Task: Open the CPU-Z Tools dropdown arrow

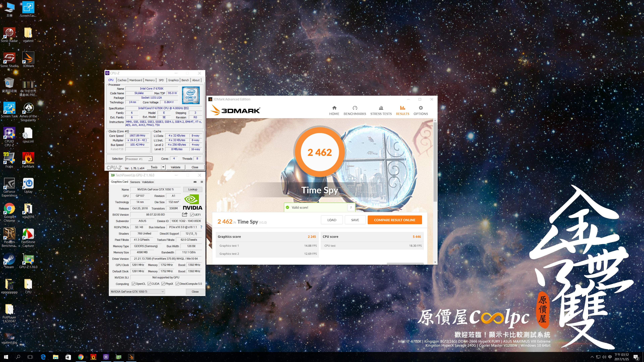Action: point(163,167)
